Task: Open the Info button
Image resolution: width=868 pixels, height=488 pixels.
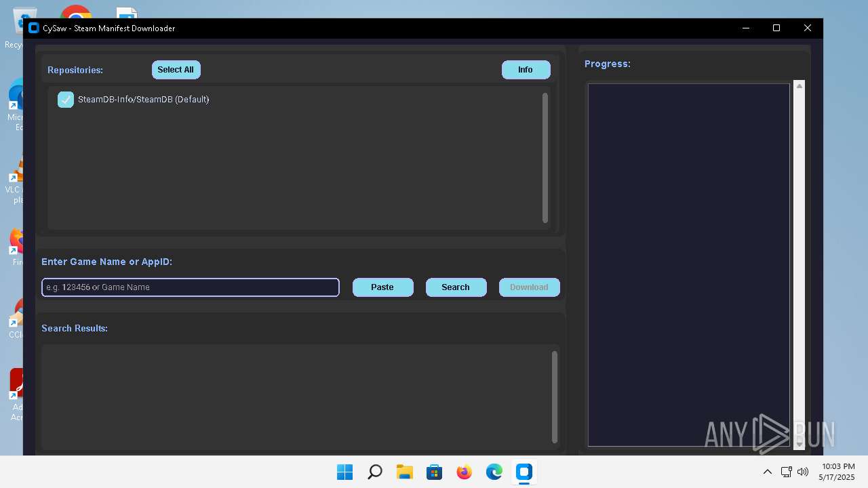Action: [526, 70]
